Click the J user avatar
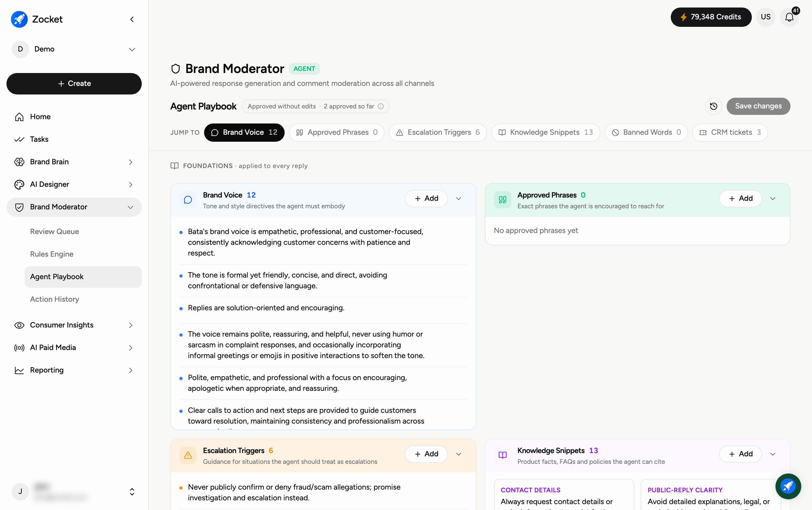Image resolution: width=812 pixels, height=510 pixels. click(20, 492)
